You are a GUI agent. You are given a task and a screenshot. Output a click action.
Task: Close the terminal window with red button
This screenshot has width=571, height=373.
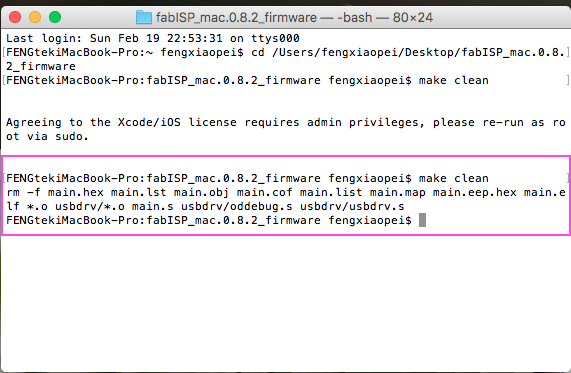[x=15, y=17]
